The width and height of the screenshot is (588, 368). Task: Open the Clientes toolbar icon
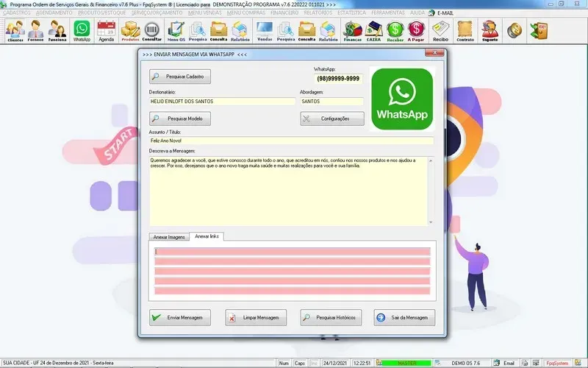coord(15,30)
